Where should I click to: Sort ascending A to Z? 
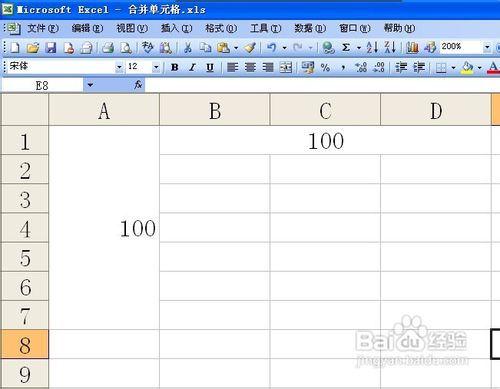[372, 48]
